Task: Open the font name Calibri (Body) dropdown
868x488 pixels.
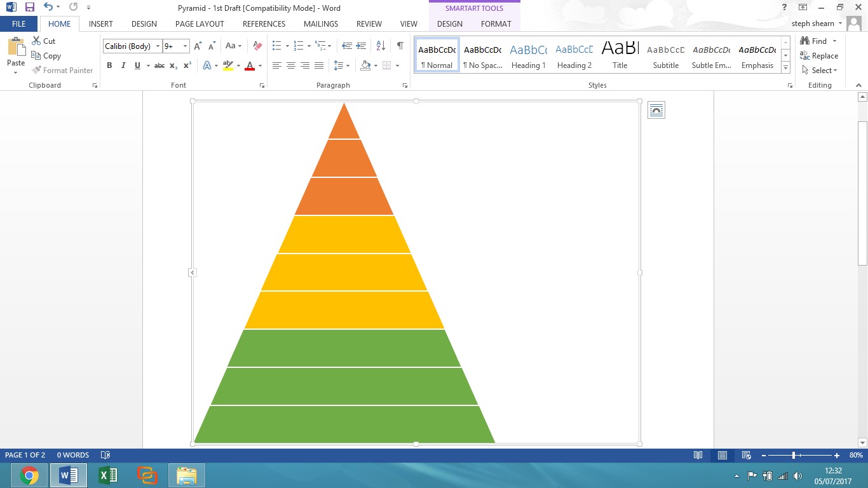Action: 158,46
